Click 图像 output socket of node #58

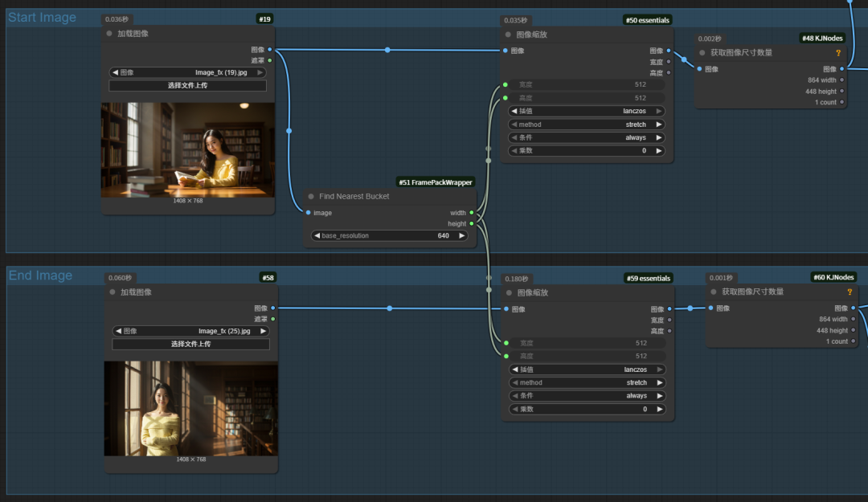pyautogui.click(x=273, y=308)
